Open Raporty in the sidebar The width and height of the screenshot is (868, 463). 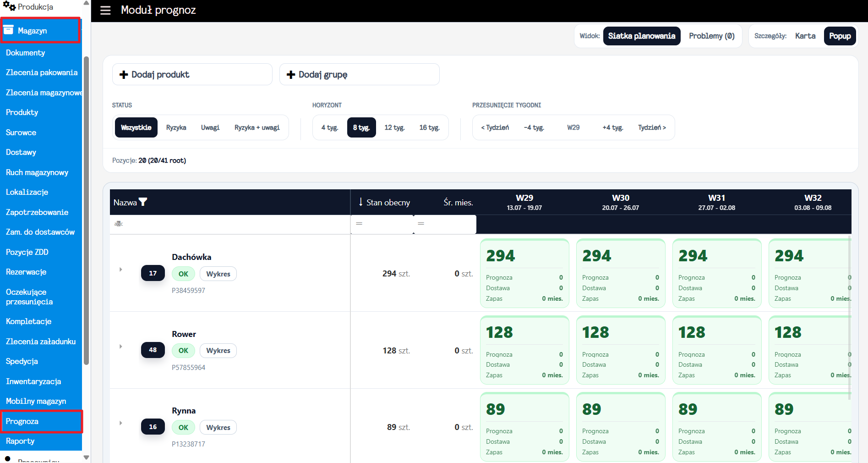[20, 441]
